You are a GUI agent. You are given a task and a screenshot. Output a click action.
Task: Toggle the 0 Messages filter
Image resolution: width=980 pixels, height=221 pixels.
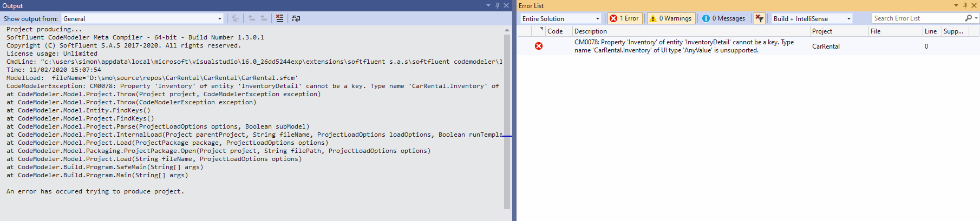coord(724,18)
